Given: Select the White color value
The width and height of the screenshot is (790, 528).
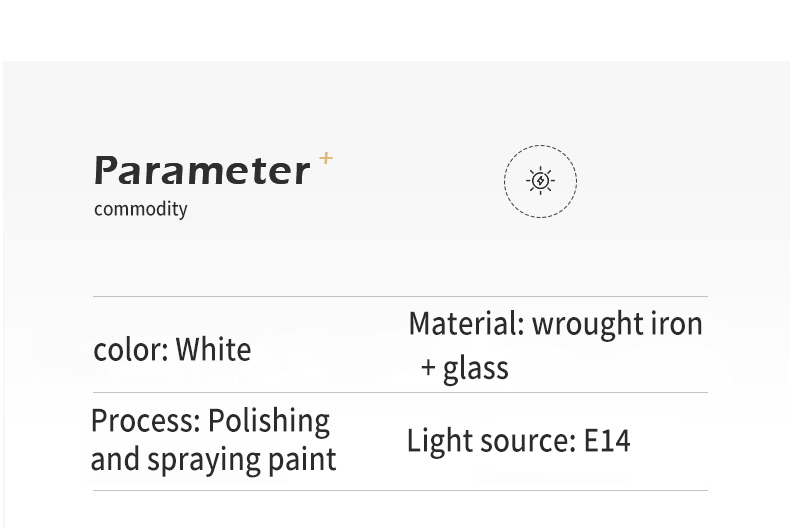Looking at the screenshot, I should [213, 349].
